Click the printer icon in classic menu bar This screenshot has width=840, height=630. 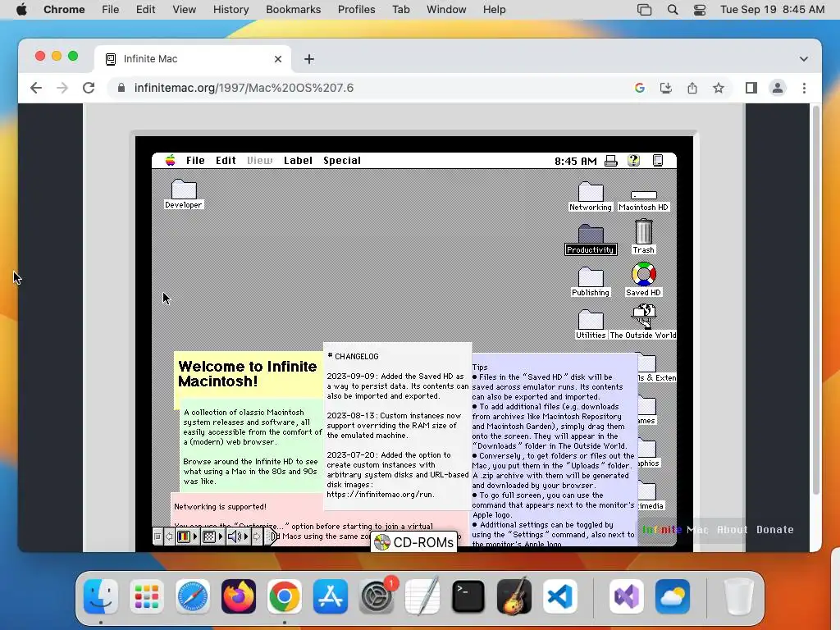610,161
